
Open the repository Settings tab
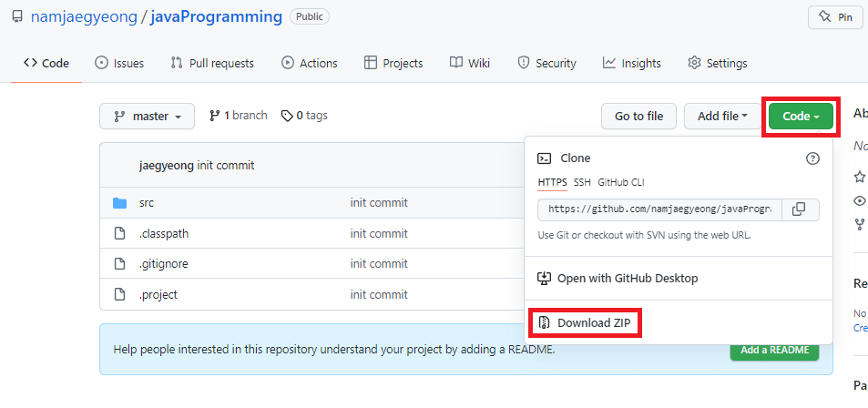[x=718, y=63]
